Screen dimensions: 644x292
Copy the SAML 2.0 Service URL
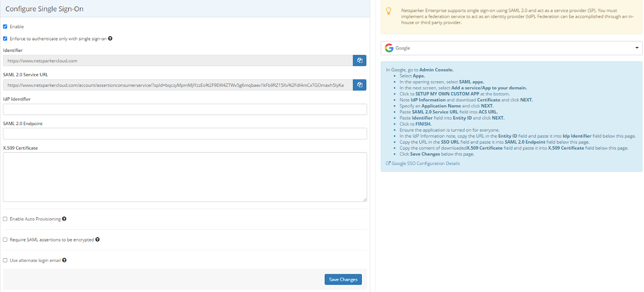(359, 85)
